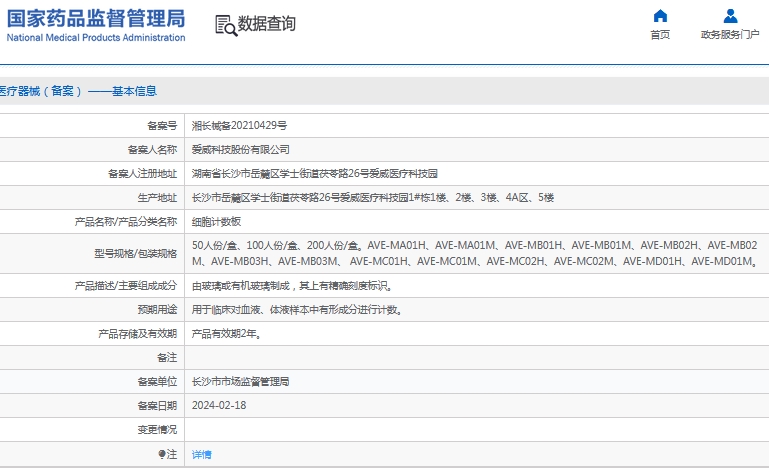Click the 数据查询 magnifier document icon
This screenshot has height=473, width=769.
point(226,25)
